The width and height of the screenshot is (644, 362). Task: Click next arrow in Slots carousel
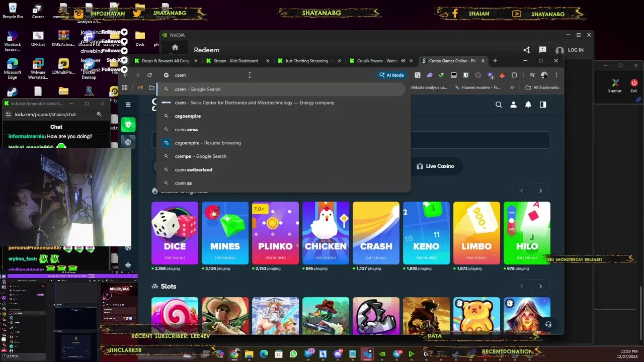pyautogui.click(x=540, y=286)
